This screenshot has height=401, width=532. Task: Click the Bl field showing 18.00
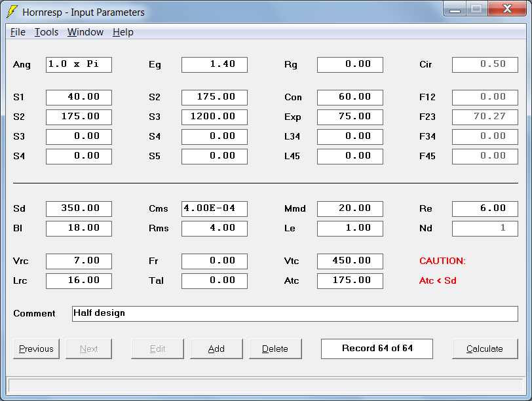pos(79,229)
